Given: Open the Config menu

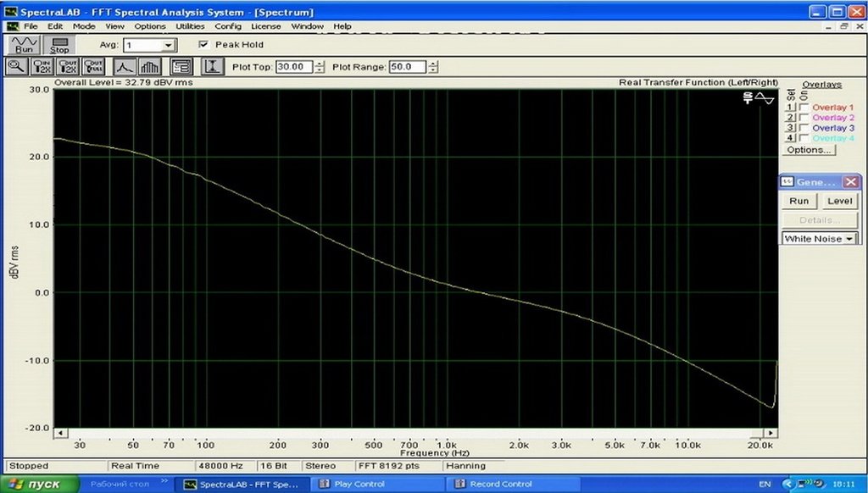Looking at the screenshot, I should coord(228,26).
